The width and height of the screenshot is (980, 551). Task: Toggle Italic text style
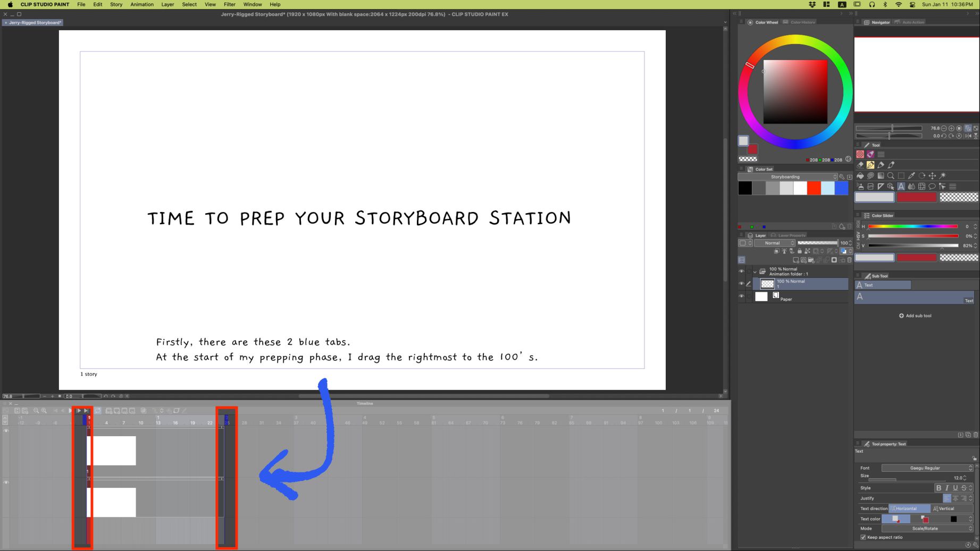[947, 488]
